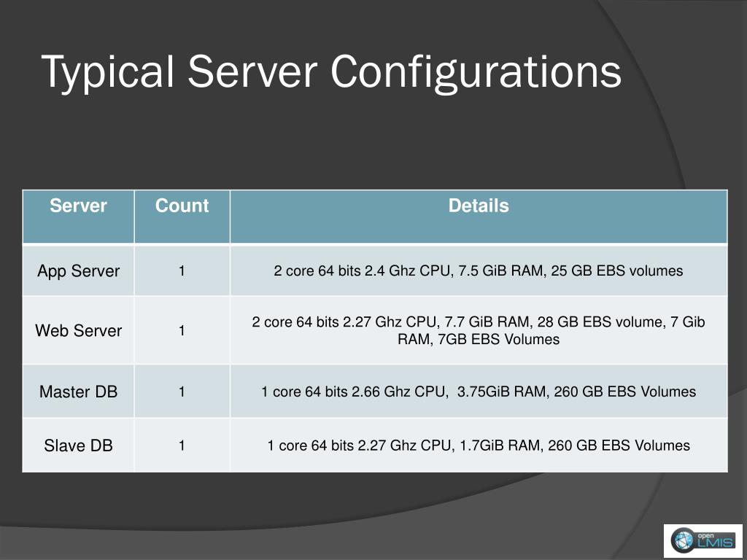Screen dimensions: 747x560
Task: Select the 'Slave DB' cell
Action: (x=78, y=446)
